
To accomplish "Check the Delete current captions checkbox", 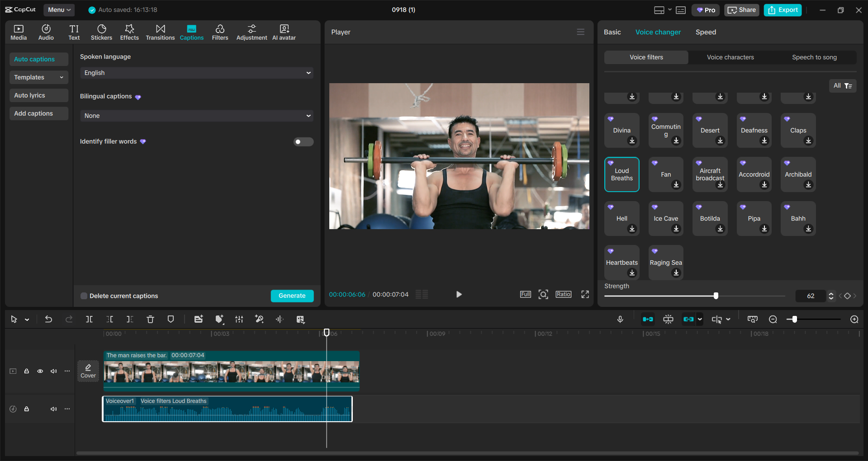I will click(x=84, y=296).
